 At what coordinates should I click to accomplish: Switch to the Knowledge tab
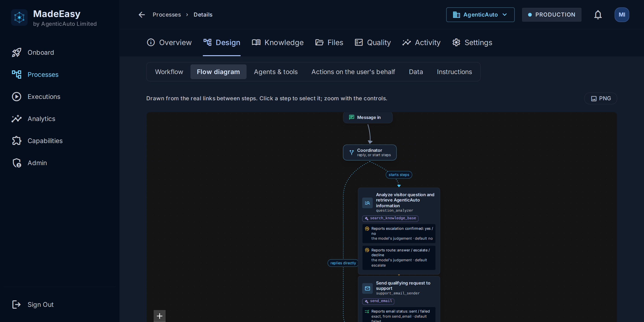(x=278, y=43)
